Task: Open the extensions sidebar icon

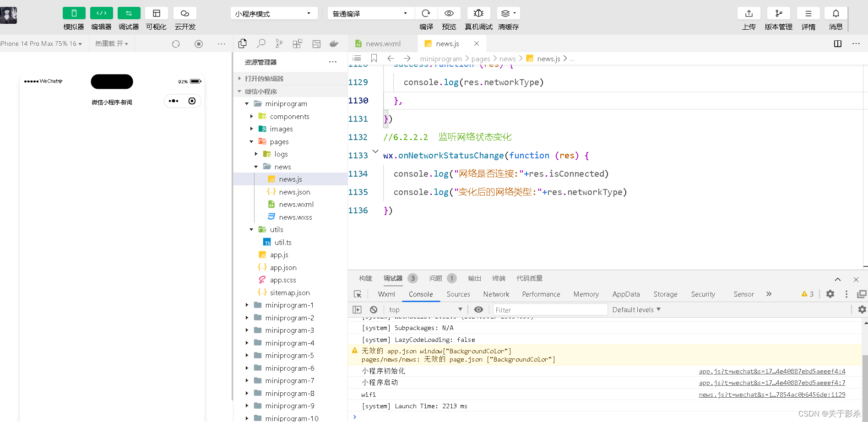Action: click(x=298, y=43)
